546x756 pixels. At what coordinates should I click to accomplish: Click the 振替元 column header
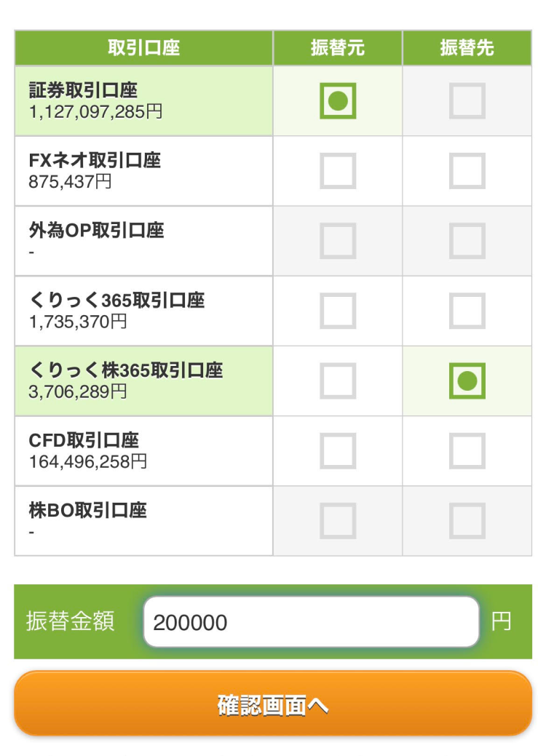click(x=338, y=48)
